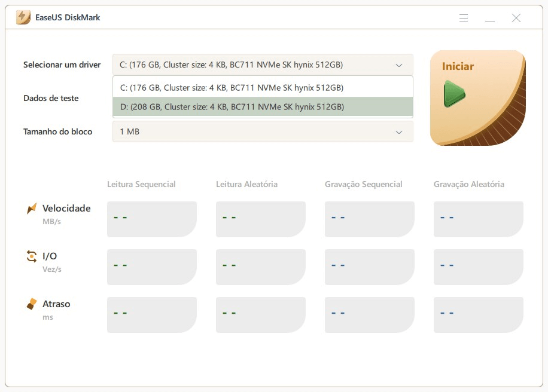Click the Iniciar start button
Image resolution: width=548 pixels, height=392 pixels.
tap(478, 98)
